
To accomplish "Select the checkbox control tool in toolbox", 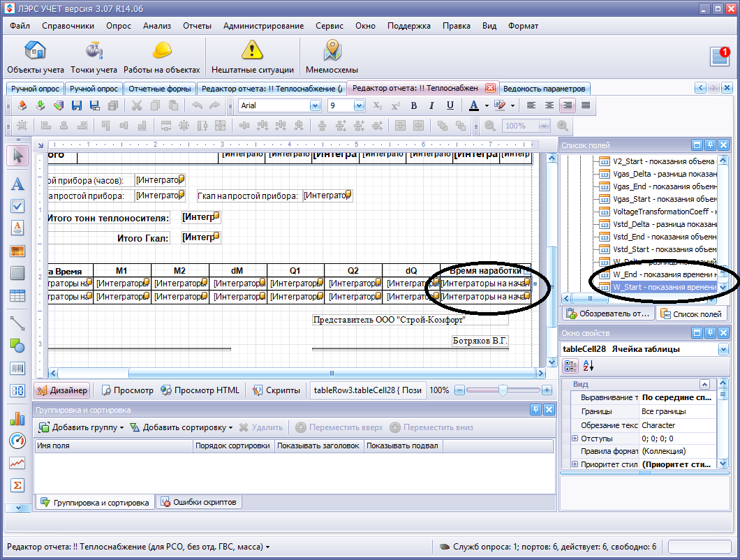I will click(x=17, y=206).
